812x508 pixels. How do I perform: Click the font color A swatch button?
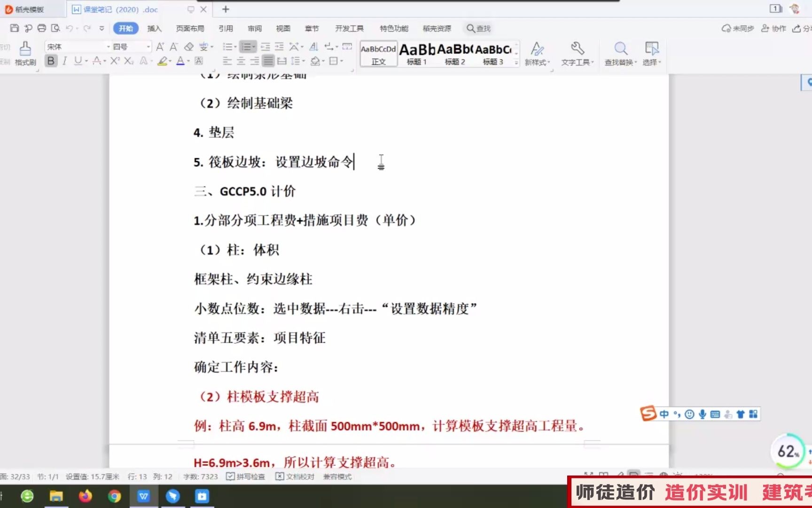[180, 61]
